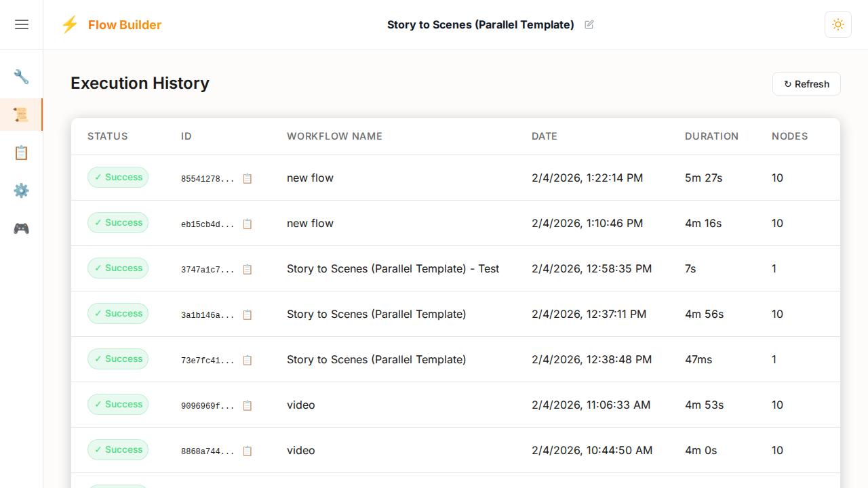Click the Date column header

(544, 136)
